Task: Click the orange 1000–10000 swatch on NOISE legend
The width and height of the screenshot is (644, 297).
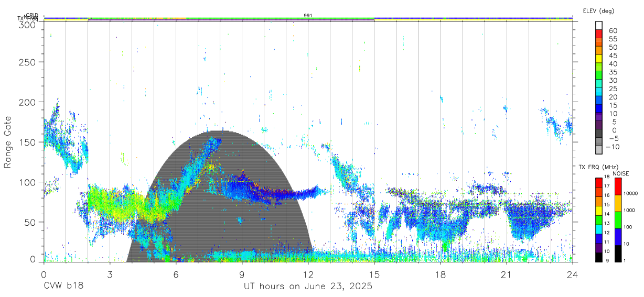Action: click(618, 203)
